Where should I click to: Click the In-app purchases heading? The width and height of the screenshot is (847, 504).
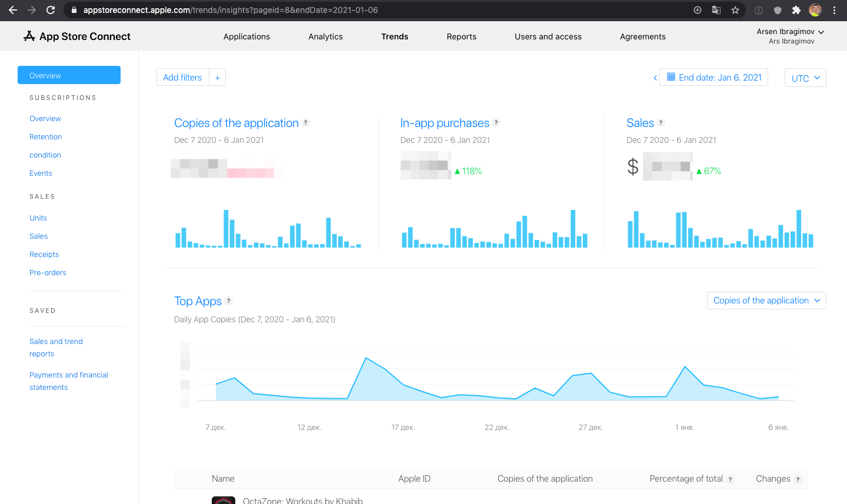(445, 123)
